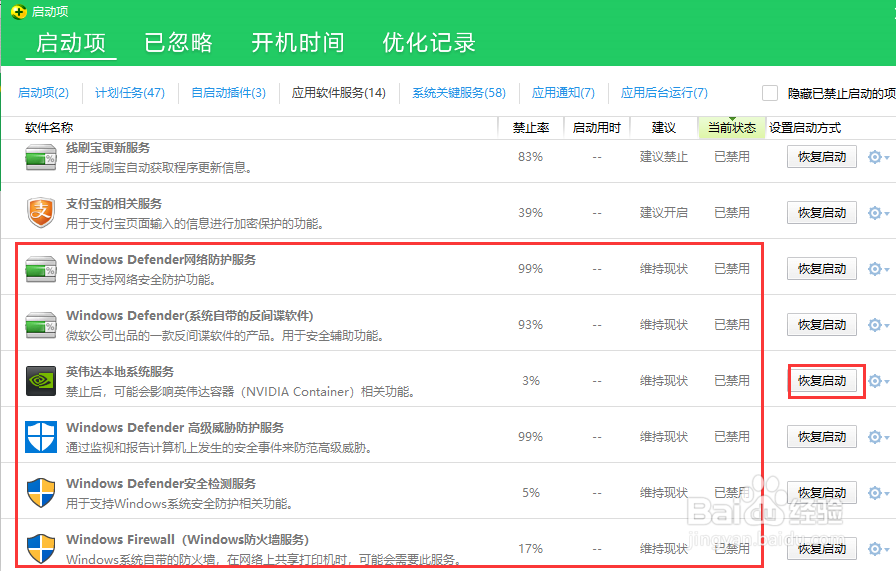
Task: Click the NVIDIA 英伟达本地系统服务 icon
Action: coord(41,381)
